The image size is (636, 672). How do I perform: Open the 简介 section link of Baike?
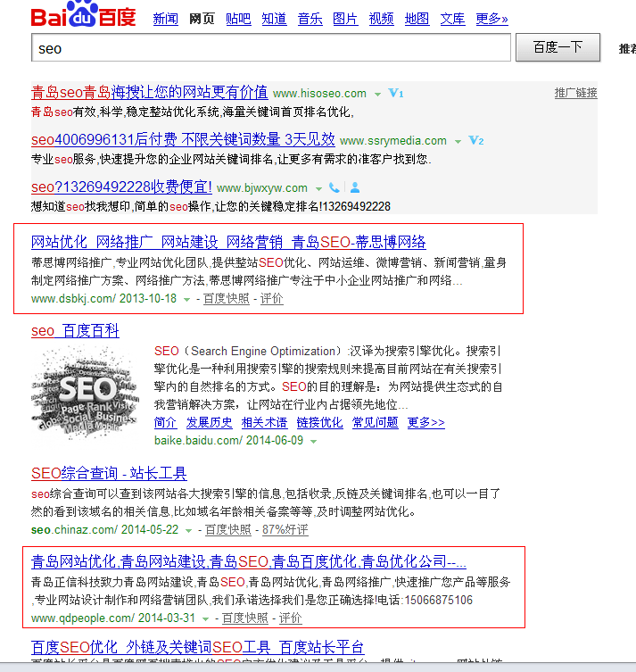[x=165, y=423]
